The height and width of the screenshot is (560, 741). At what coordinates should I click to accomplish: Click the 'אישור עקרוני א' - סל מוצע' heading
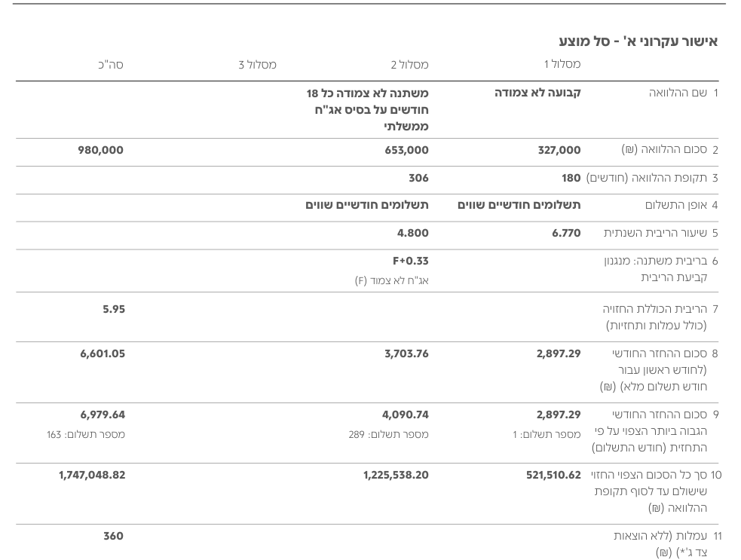coord(638,41)
